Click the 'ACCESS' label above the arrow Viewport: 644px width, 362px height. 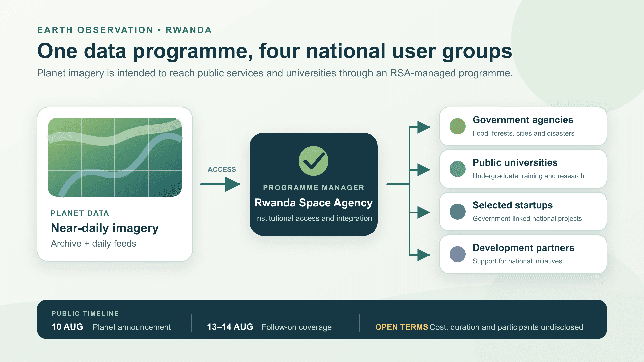tap(222, 169)
